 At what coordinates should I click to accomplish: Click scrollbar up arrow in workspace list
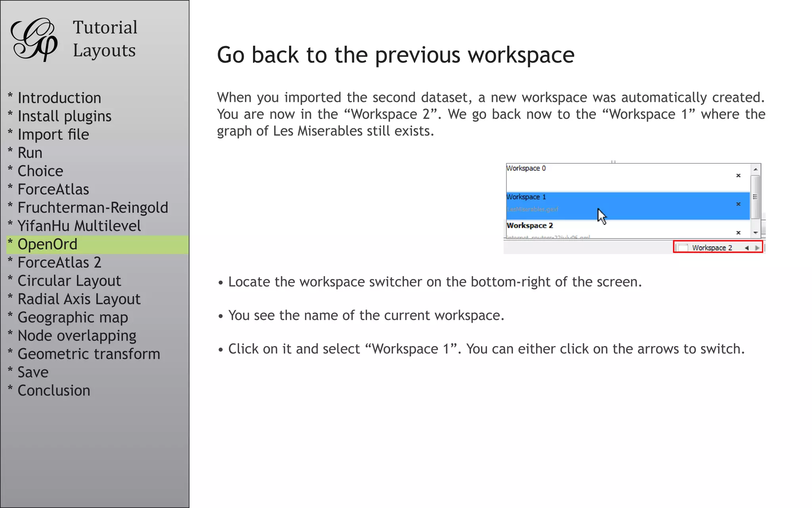(756, 169)
